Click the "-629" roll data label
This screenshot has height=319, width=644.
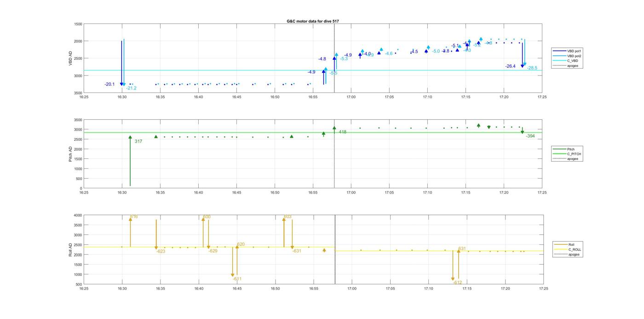pyautogui.click(x=213, y=251)
